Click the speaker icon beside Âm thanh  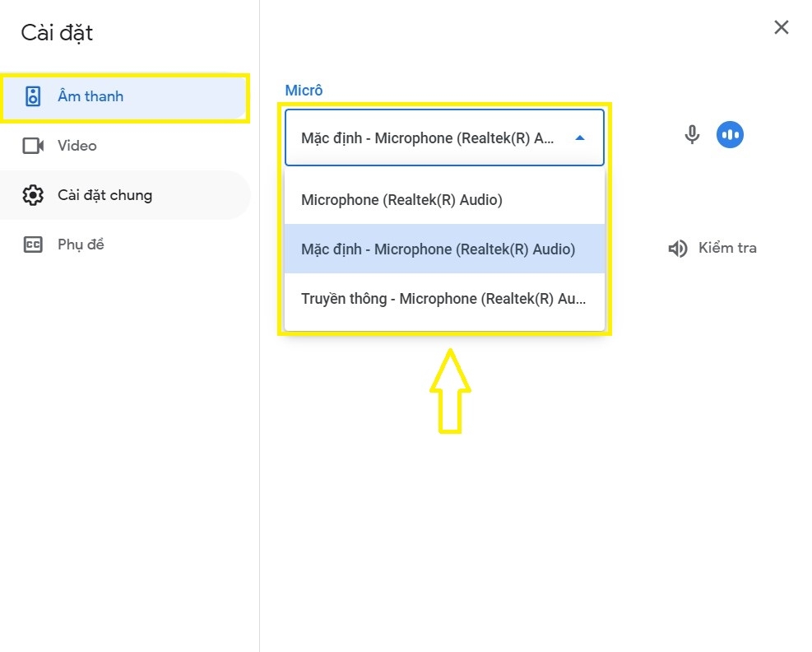point(33,96)
